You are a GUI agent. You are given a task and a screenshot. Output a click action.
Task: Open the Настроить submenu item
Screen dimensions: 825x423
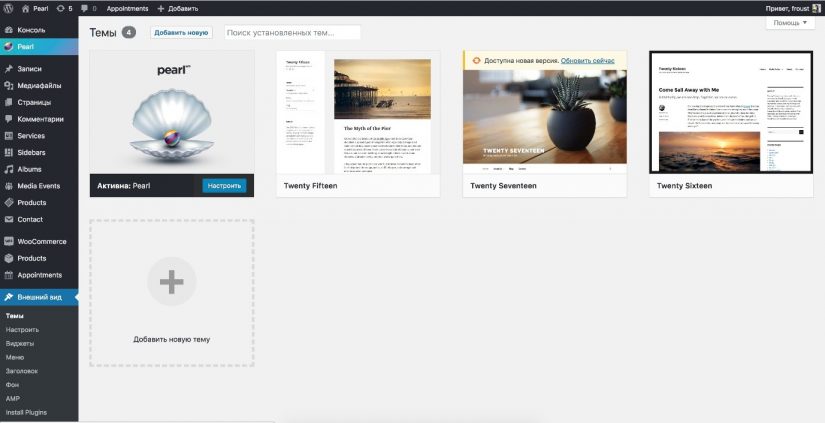pos(22,330)
